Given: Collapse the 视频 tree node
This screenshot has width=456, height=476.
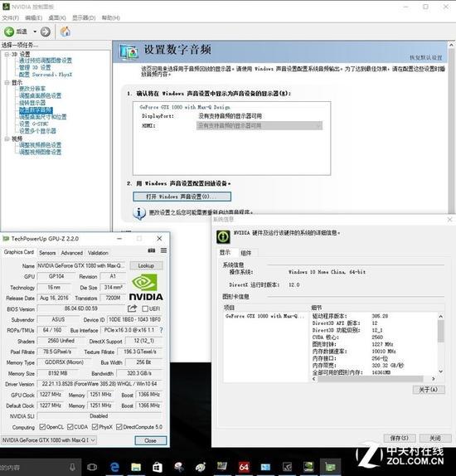Looking at the screenshot, I should [x=7, y=138].
